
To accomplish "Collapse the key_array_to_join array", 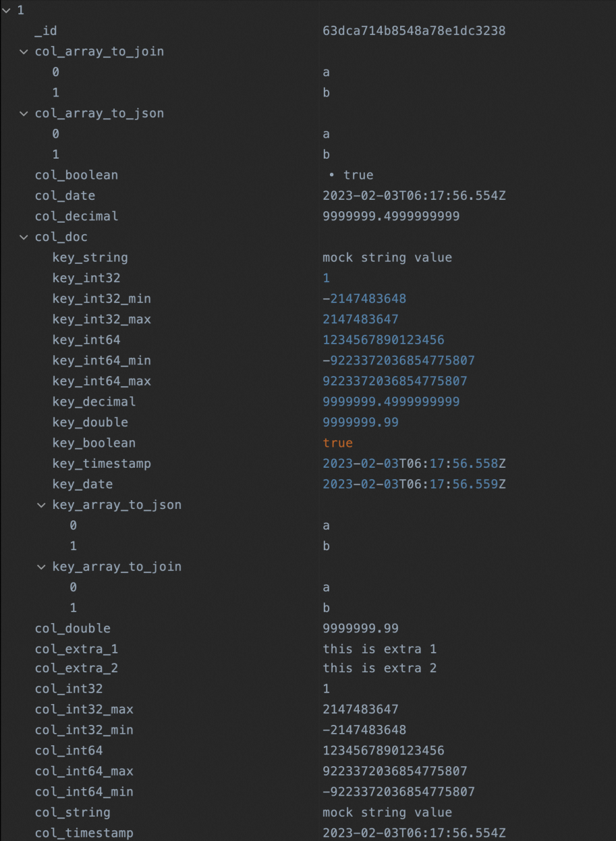I will coord(42,566).
